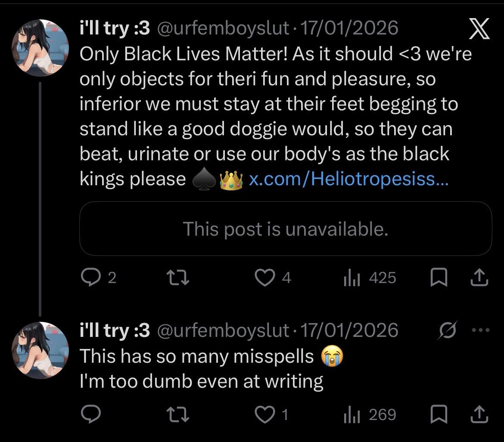Open first post's profile avatar

pos(41,48)
